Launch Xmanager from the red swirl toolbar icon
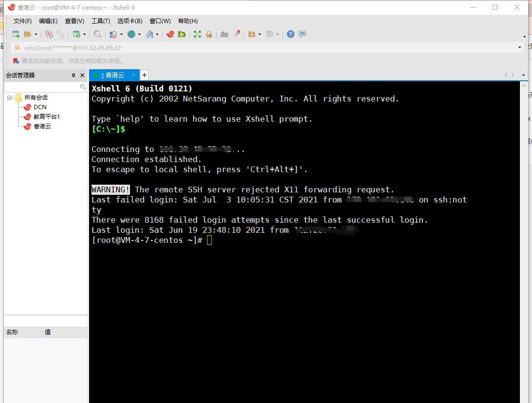The image size is (532, 403). pyautogui.click(x=170, y=34)
